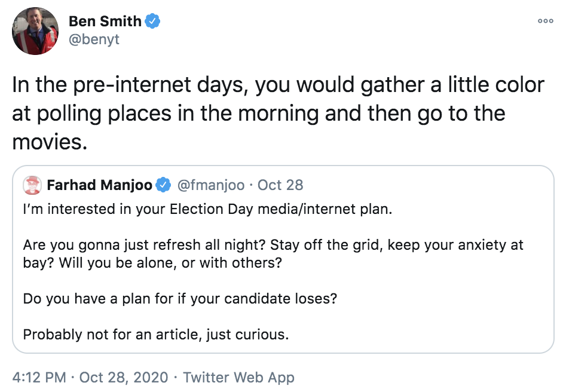Click Farhad Manjoo's small avatar icon
563x392 pixels.
click(32, 185)
